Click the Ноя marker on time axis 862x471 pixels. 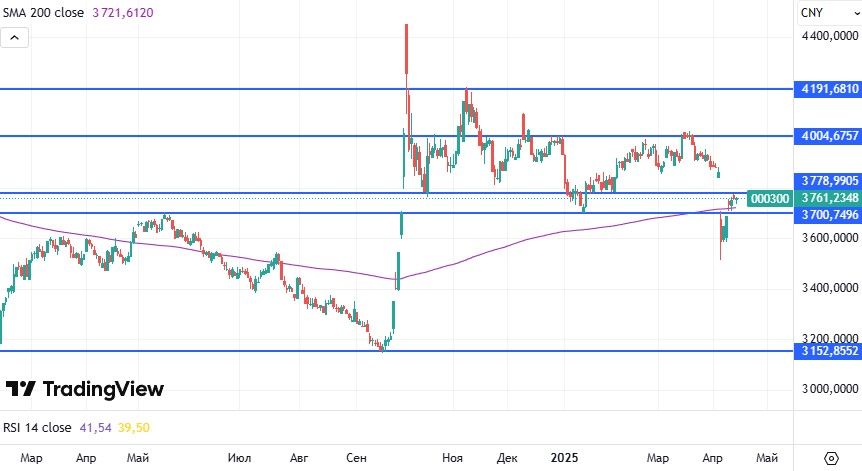click(x=453, y=457)
